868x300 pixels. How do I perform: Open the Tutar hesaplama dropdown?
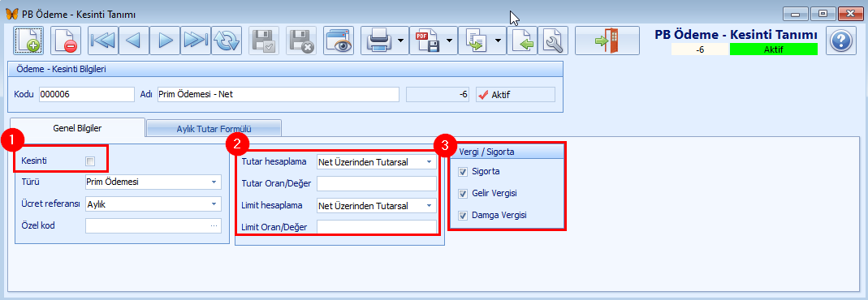point(429,162)
